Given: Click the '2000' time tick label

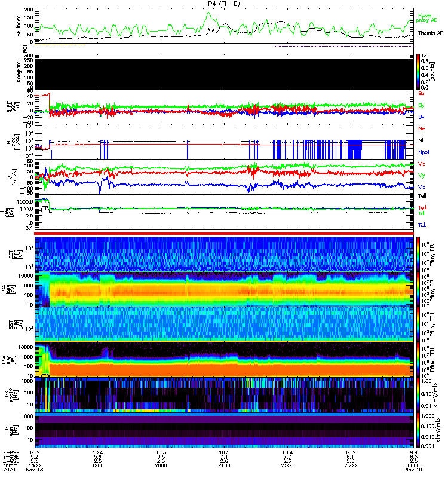Looking at the screenshot, I should [x=161, y=465].
